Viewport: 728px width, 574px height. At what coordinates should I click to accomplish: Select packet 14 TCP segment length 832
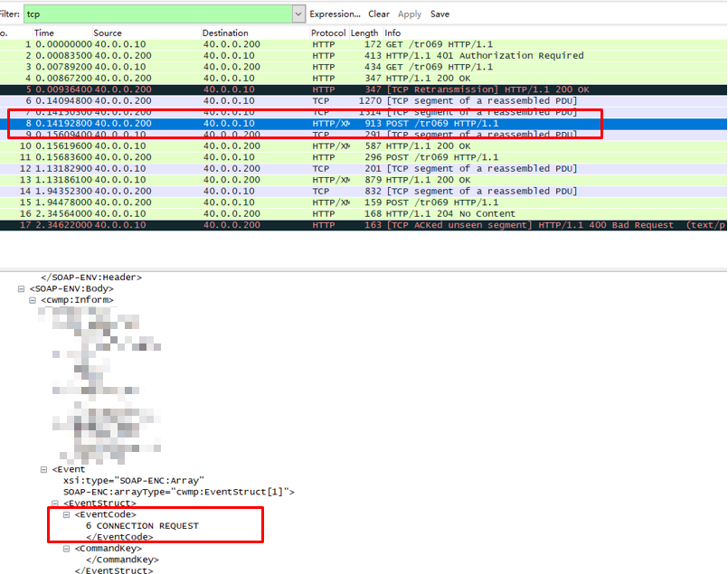[x=364, y=191]
